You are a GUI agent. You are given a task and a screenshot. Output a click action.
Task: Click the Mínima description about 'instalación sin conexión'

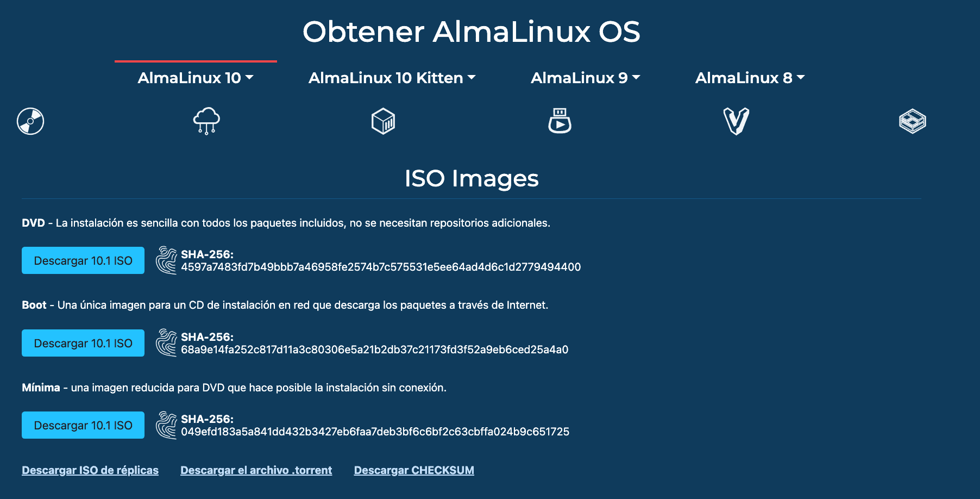[x=234, y=388]
